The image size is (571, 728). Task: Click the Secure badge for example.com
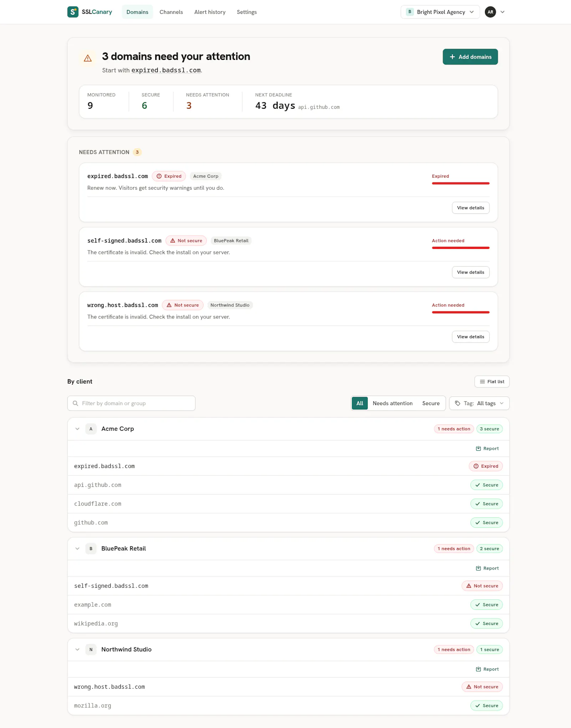tap(486, 605)
